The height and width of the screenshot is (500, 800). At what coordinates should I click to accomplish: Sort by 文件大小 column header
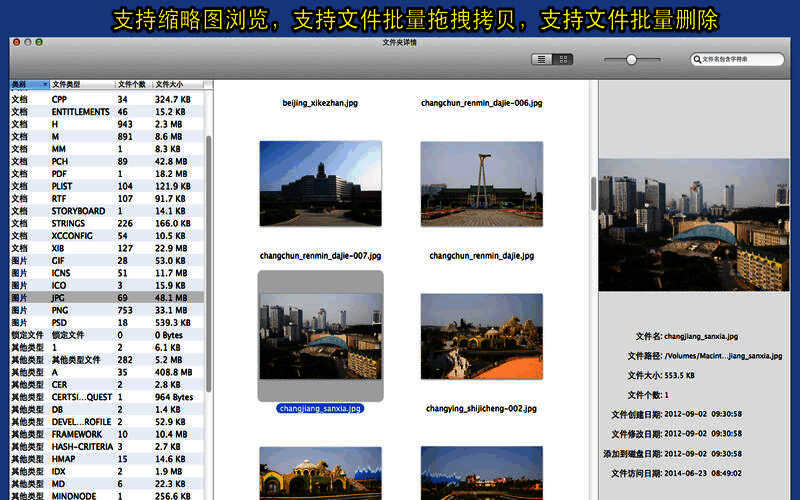click(175, 85)
